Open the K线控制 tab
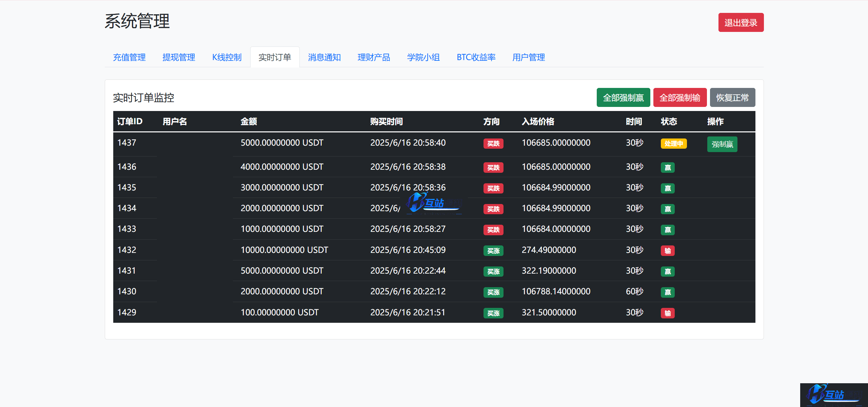This screenshot has width=868, height=407. click(227, 57)
